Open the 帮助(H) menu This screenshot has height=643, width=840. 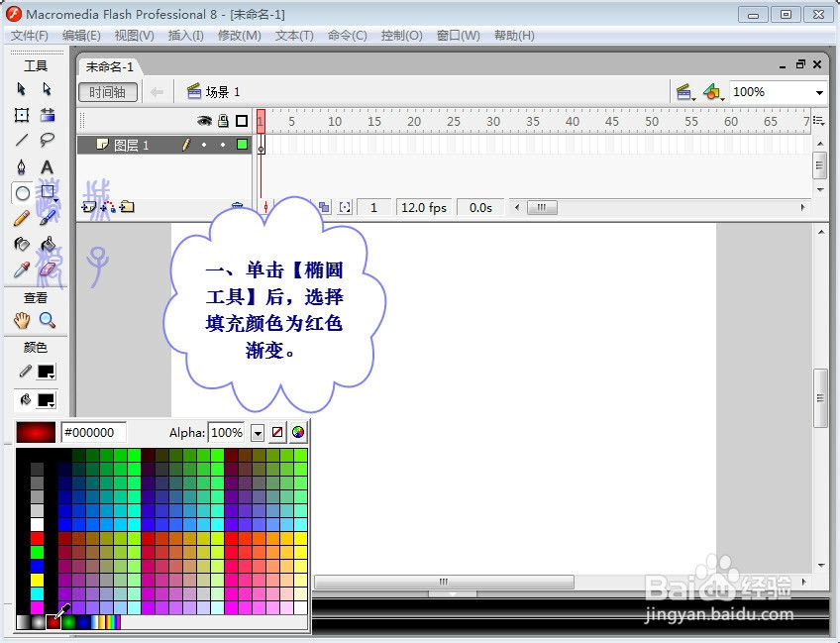[x=514, y=36]
